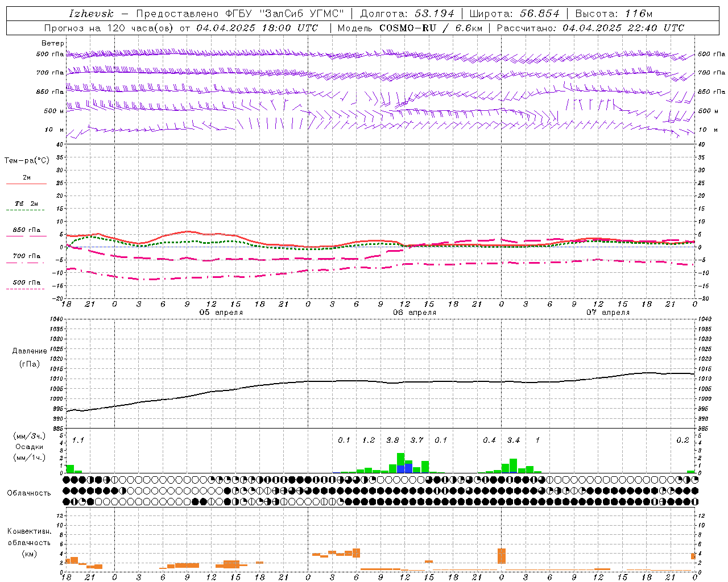This screenshot has width=728, height=582.
Task: Click the elevation label Высота: 116м
Action: 614,14
